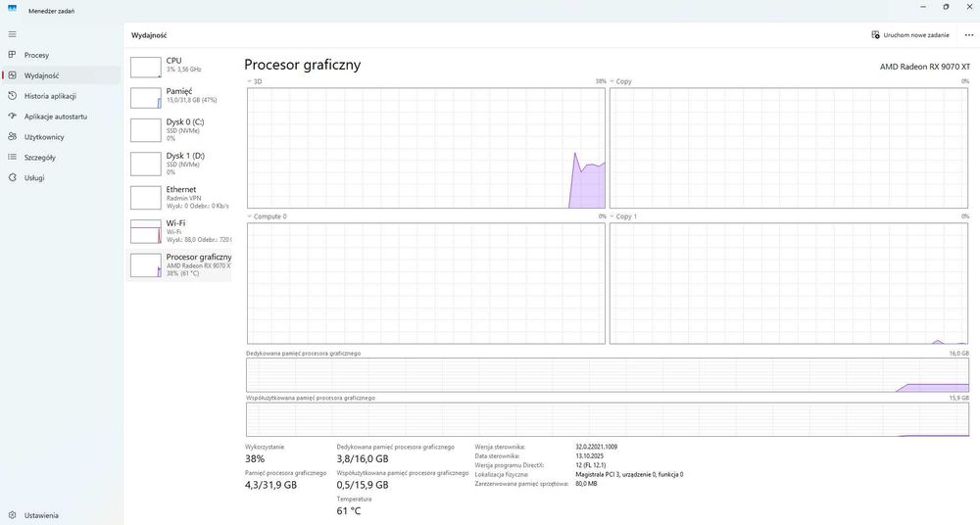Viewport: 980px width, 525px height.
Task: Go to Aplikacje autostartu page
Action: pyautogui.click(x=61, y=117)
